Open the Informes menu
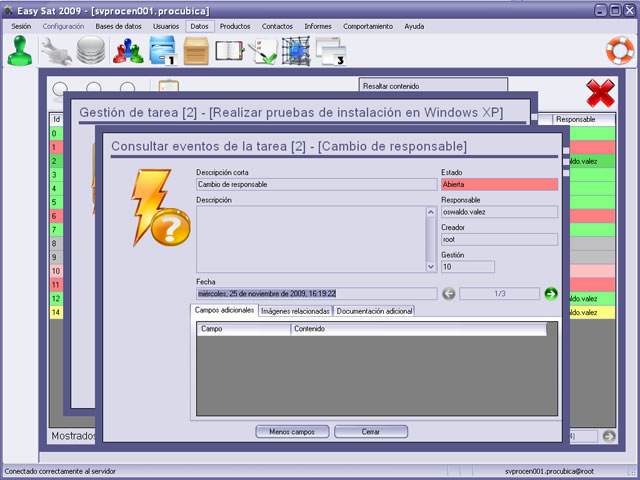640x480 pixels. pos(318,26)
